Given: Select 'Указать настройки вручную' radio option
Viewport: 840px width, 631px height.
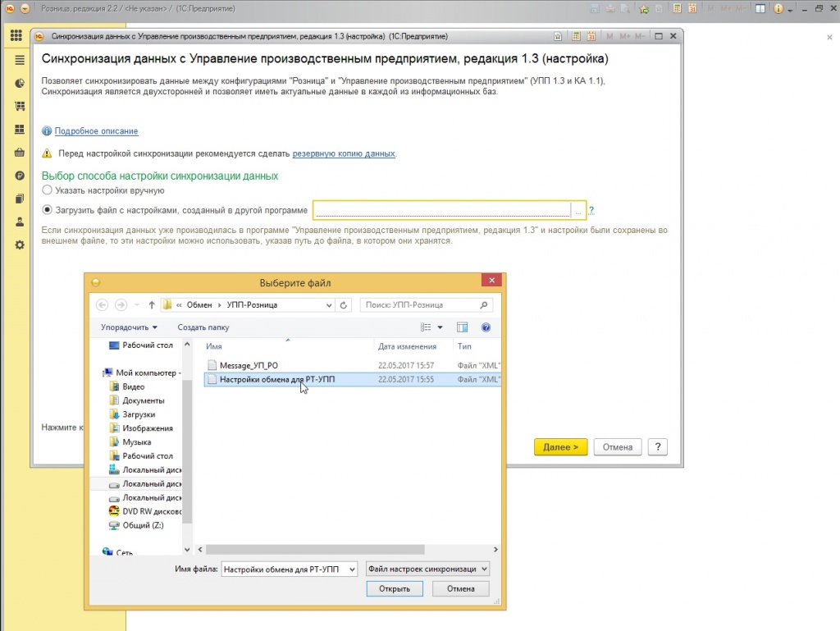Looking at the screenshot, I should 47,190.
